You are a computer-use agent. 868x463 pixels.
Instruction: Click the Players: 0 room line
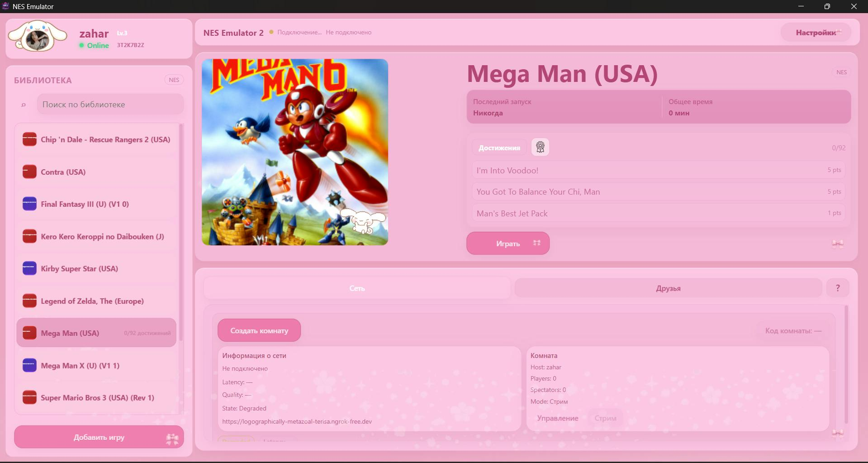543,378
